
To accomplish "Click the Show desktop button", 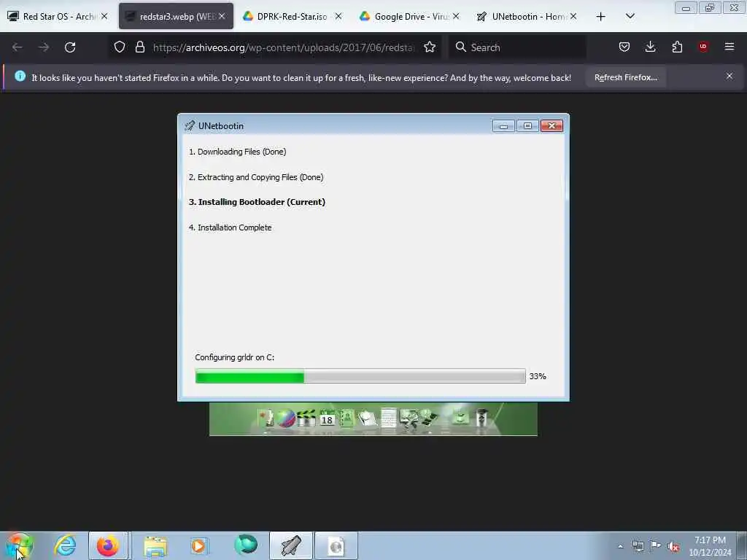I will coord(742,545).
